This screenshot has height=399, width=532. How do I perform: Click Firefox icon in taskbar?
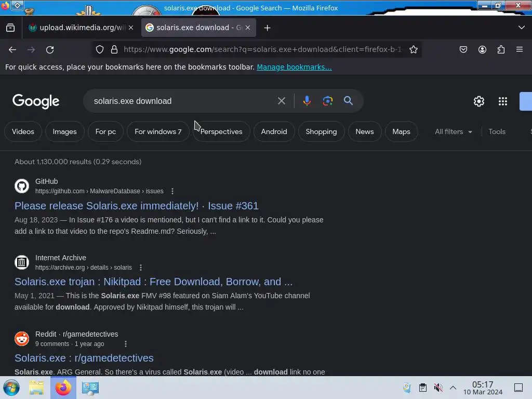[x=63, y=388]
